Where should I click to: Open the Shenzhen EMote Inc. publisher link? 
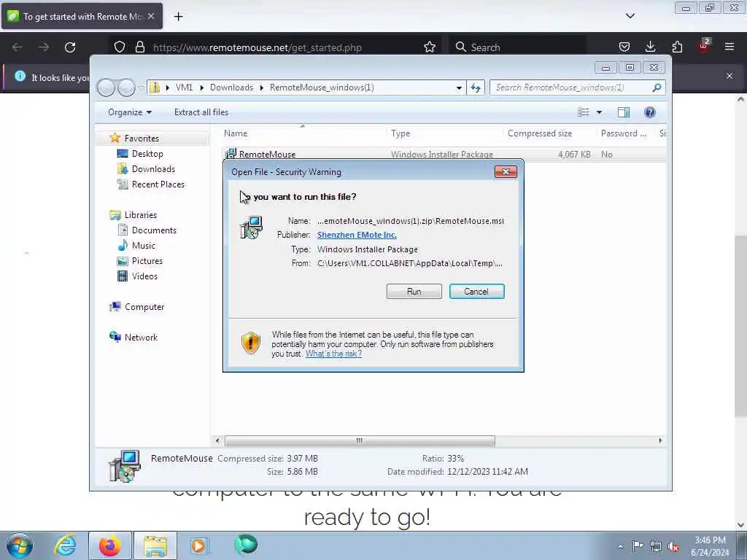(357, 235)
